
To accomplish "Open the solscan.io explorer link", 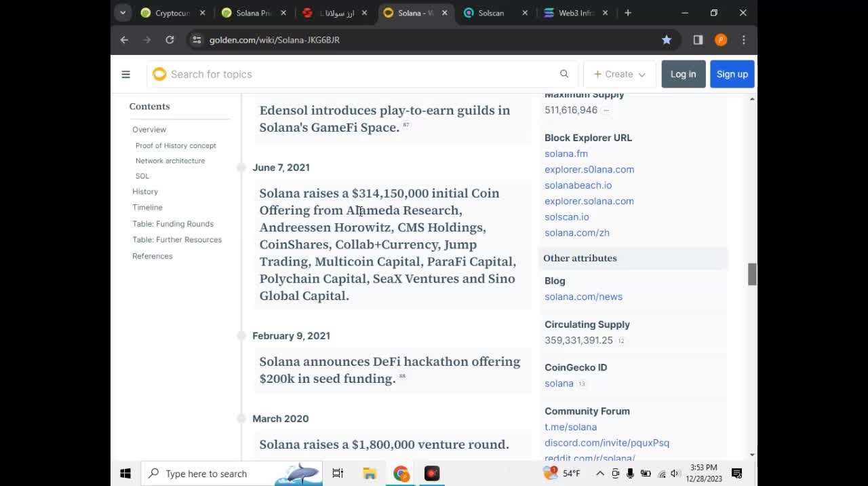I will [566, 217].
